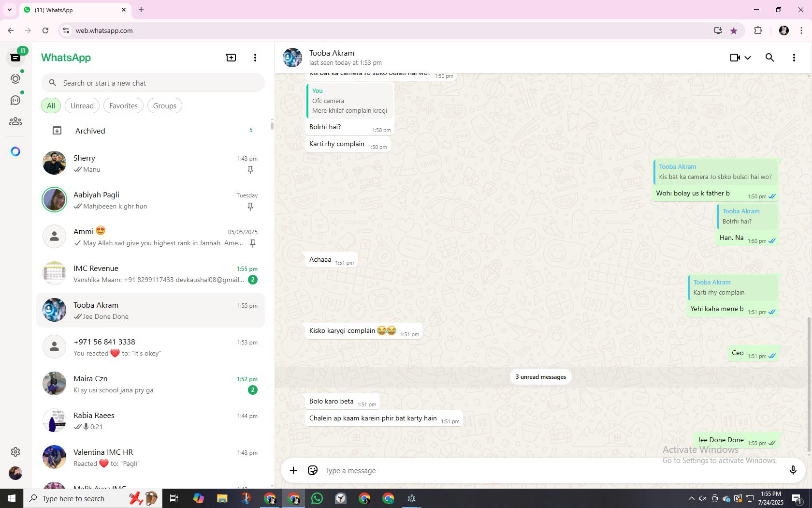This screenshot has width=812, height=508.
Task: Click pin icon on Aabiyah Pagli chat
Action: 250,207
